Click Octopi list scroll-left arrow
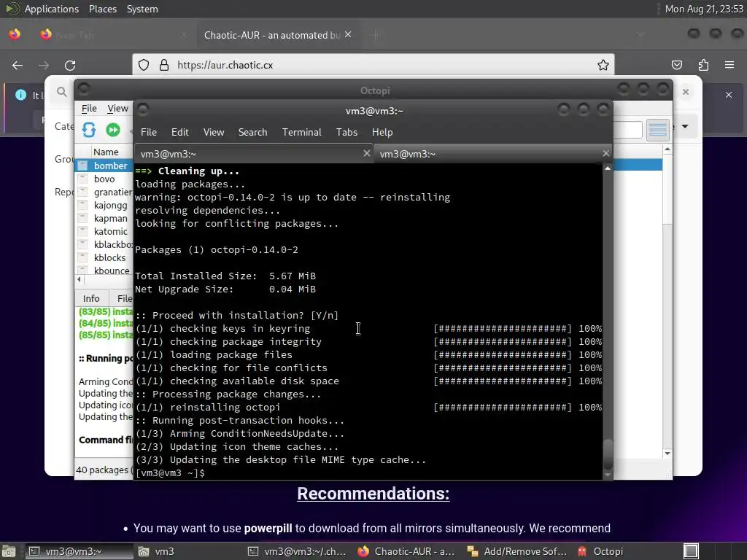This screenshot has height=560, width=747. coord(79,279)
